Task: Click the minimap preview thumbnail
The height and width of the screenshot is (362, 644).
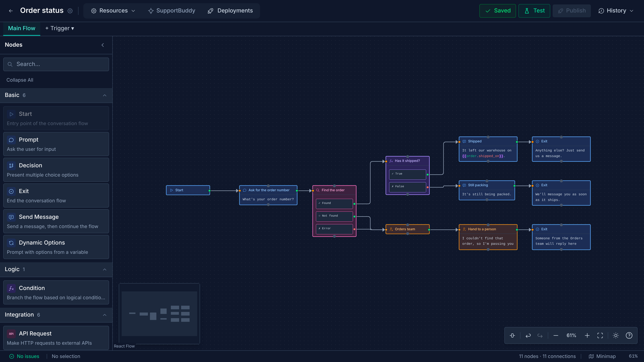Action: [159, 313]
